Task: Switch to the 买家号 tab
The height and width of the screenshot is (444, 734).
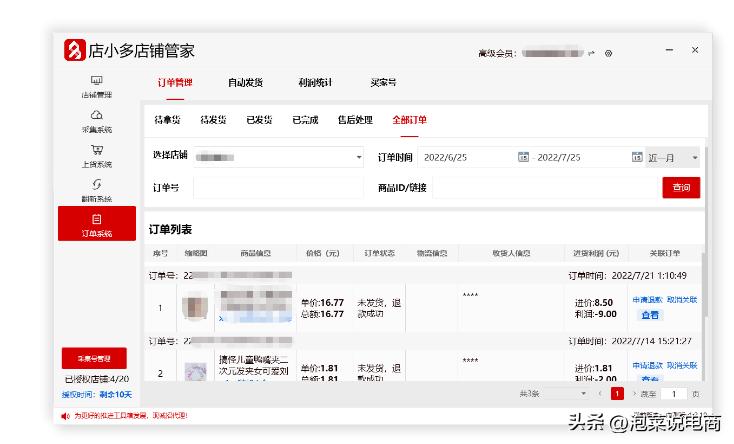Action: [x=383, y=82]
